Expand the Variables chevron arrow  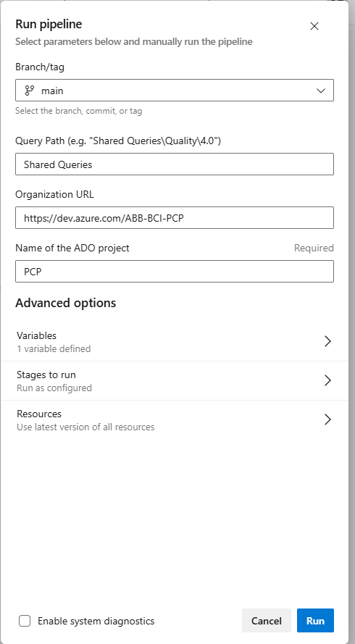tap(327, 341)
